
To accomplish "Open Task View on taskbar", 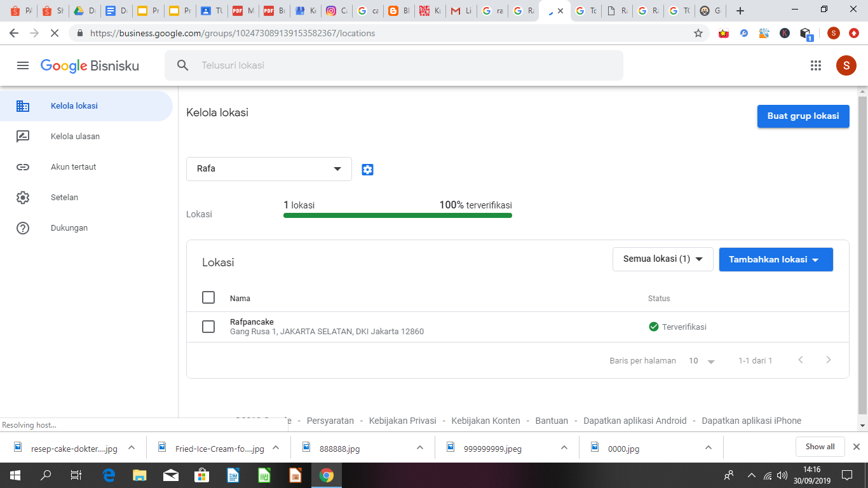I will click(x=76, y=475).
